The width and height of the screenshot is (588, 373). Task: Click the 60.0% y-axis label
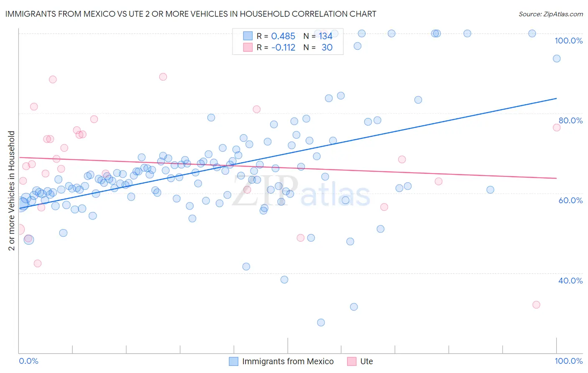570,200
